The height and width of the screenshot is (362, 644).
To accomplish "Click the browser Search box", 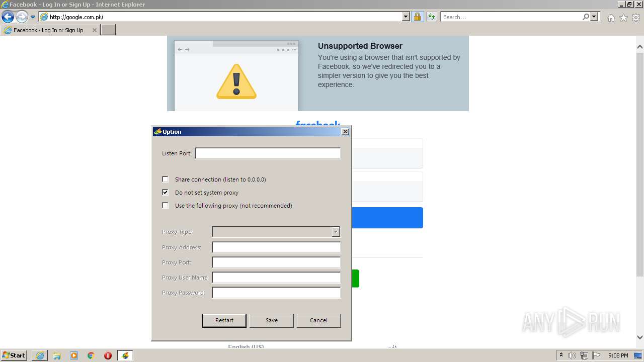I will pos(511,17).
